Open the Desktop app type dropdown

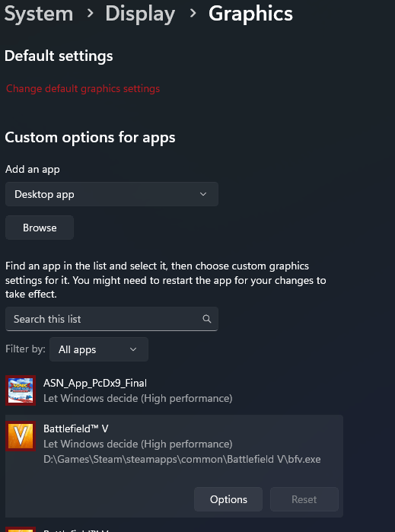coord(112,194)
